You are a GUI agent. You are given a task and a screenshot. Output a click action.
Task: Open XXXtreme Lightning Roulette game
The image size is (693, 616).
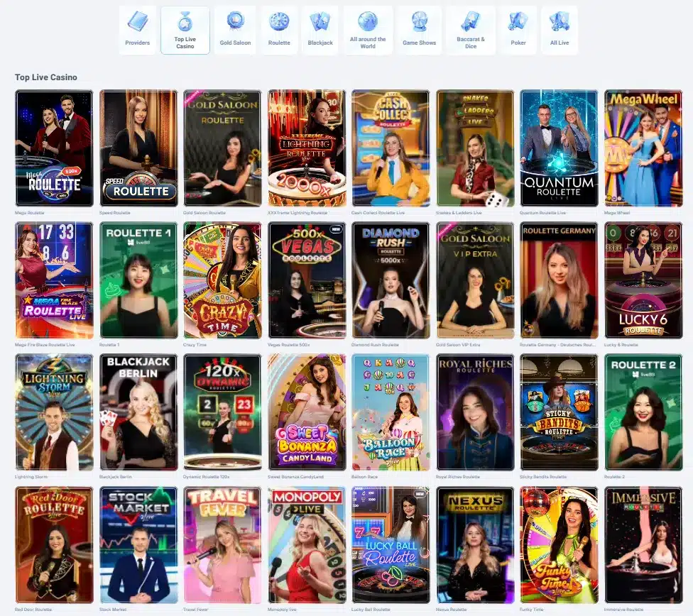click(307, 148)
